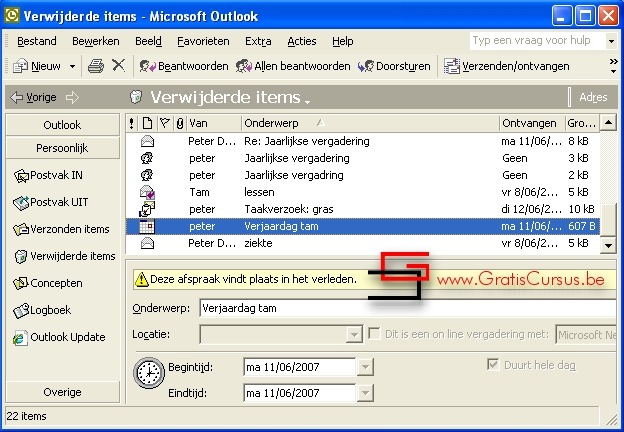Toggle Duurt hele dag checkbox

coord(493,364)
